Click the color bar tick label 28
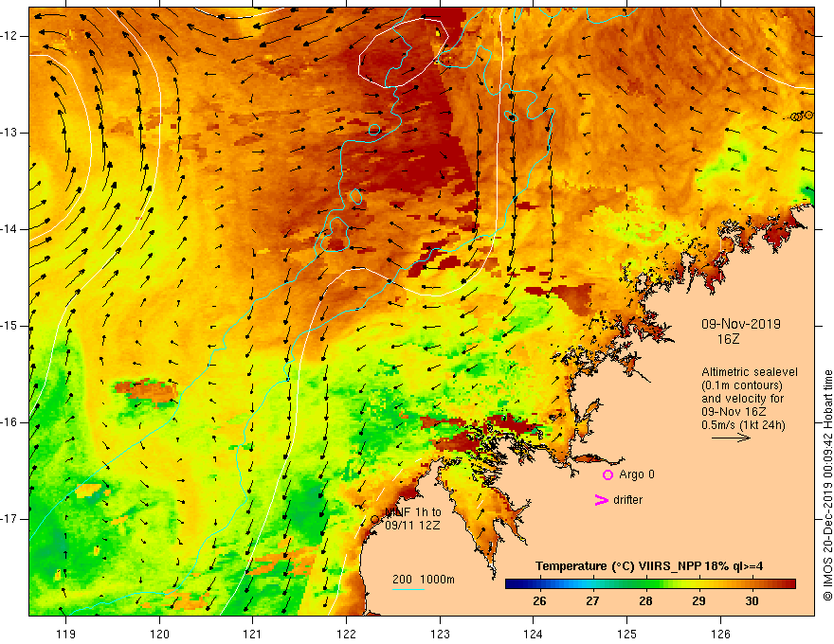 [645, 601]
